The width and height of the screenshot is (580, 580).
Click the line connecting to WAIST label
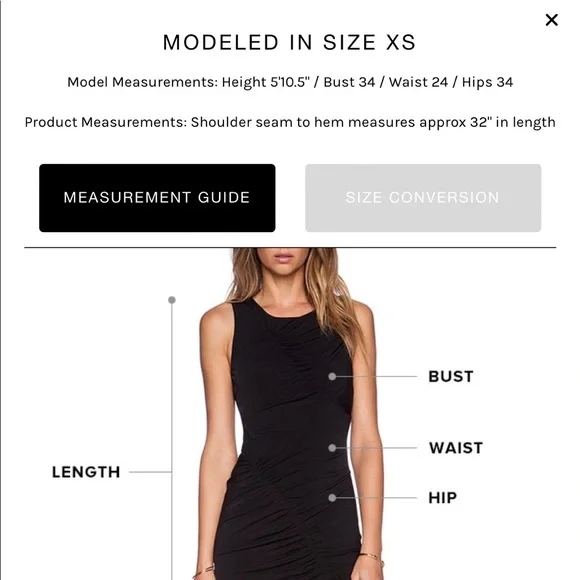377,448
